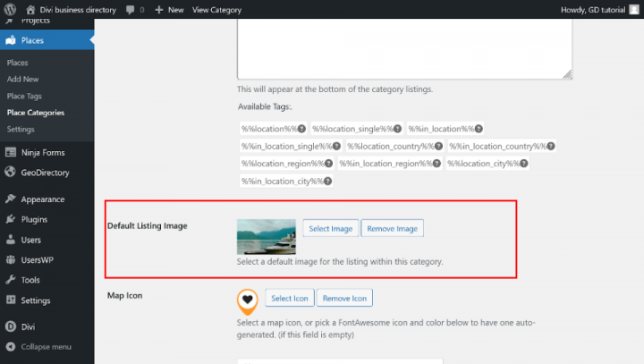The image size is (644, 364).
Task: Click the Collapse menu arrow icon
Action: point(10,346)
